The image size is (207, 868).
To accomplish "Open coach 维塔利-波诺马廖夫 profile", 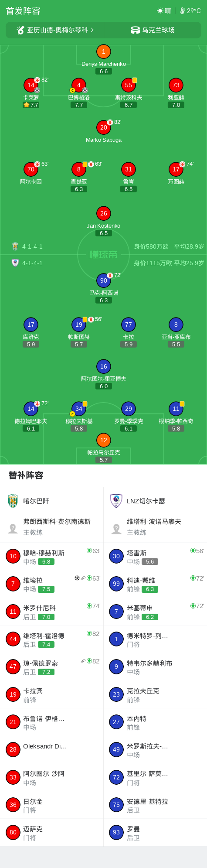I will (155, 526).
